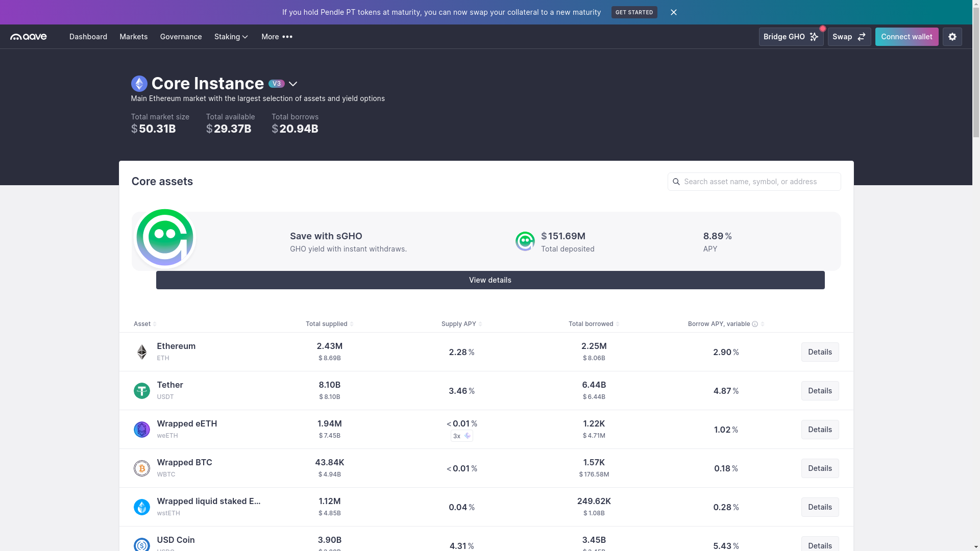The height and width of the screenshot is (551, 980).
Task: Click the $151.69M total deposited value
Action: click(x=563, y=236)
